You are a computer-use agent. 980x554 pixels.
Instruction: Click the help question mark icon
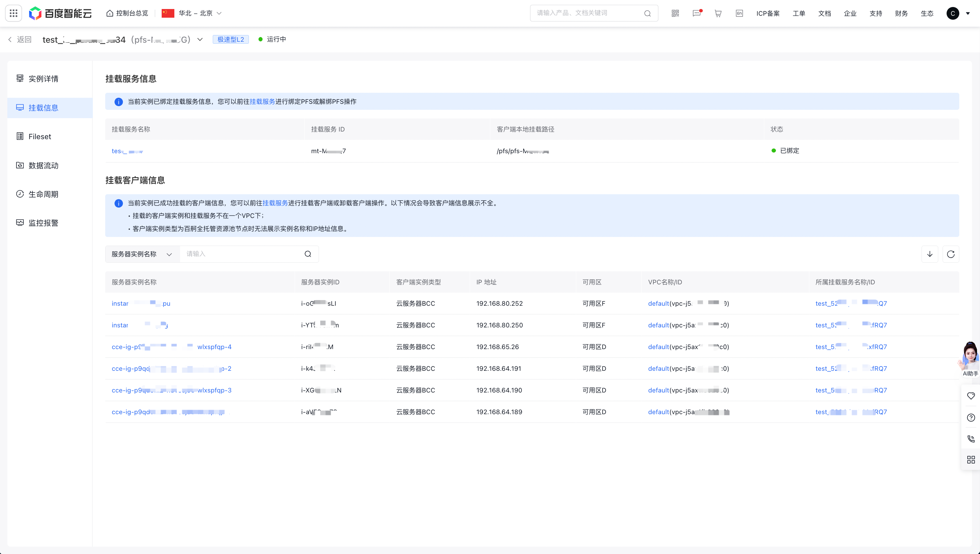coord(971,418)
